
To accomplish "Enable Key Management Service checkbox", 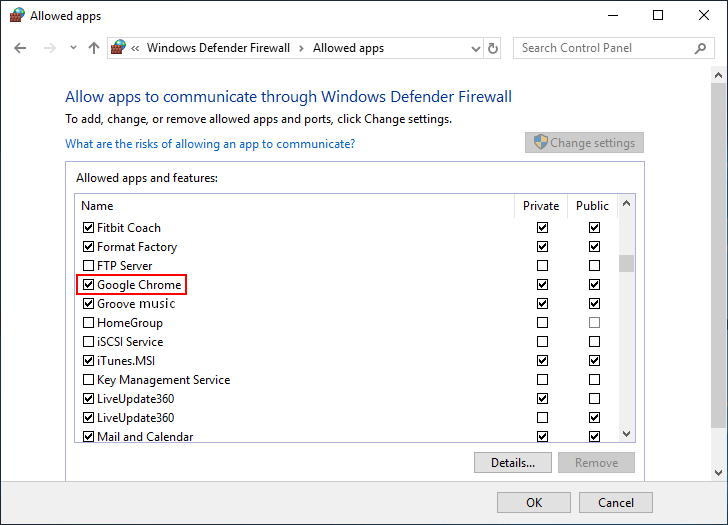I will [88, 380].
